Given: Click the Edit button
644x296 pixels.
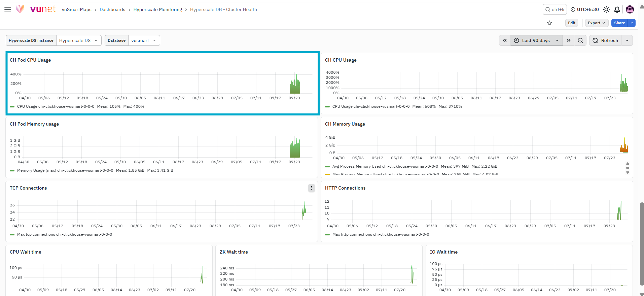Looking at the screenshot, I should (572, 23).
